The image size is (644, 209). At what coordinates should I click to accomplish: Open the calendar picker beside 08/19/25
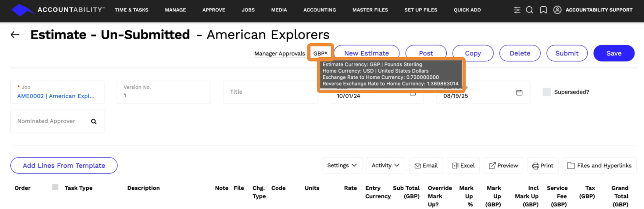pyautogui.click(x=519, y=92)
